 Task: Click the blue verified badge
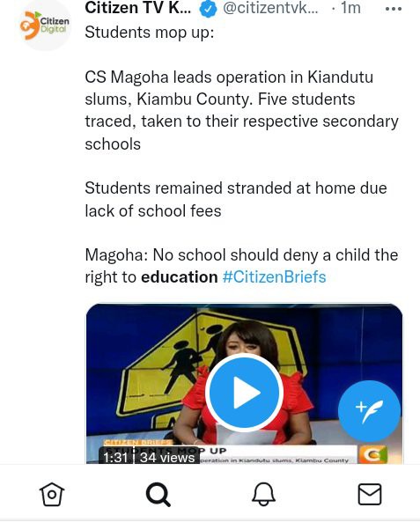[x=208, y=9]
